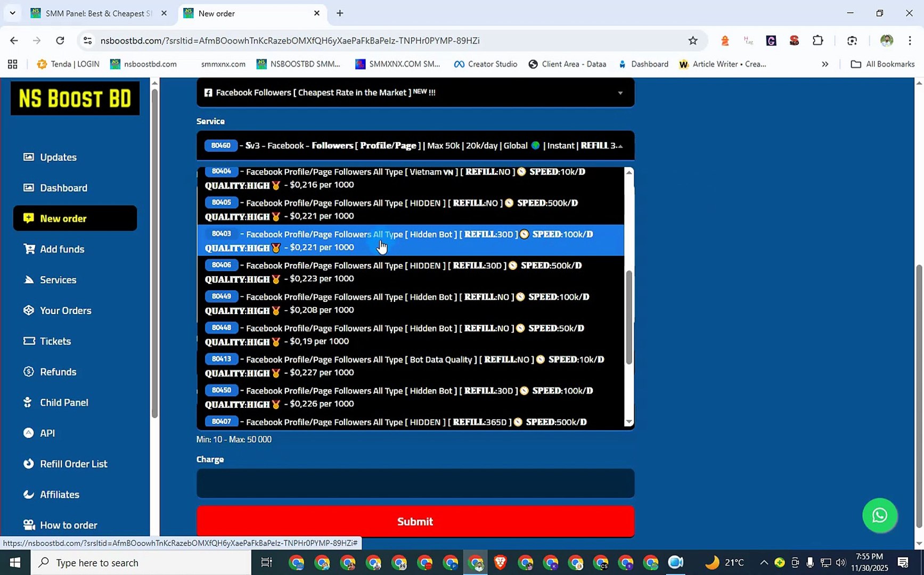Show more bookmarks with the chevron
The image size is (924, 575).
[825, 64]
